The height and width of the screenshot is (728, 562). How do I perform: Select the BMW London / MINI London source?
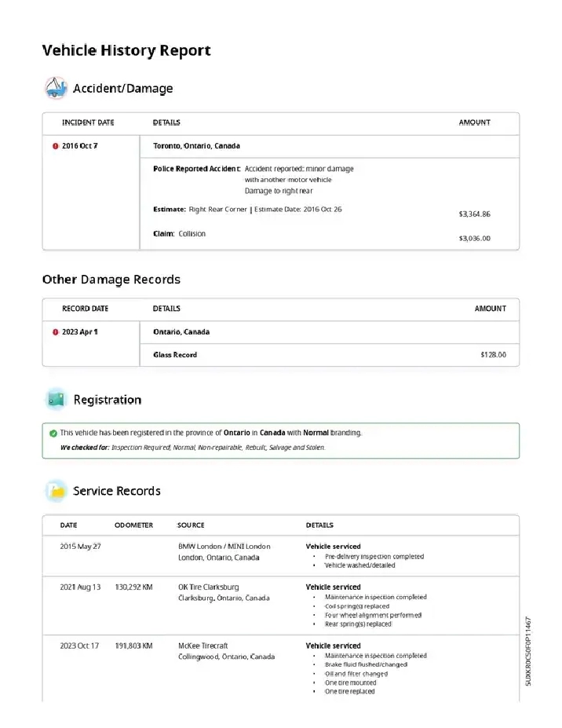coord(224,547)
